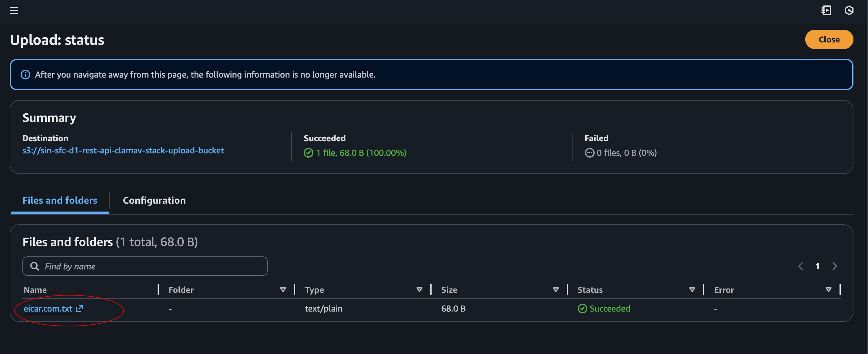This screenshot has width=868, height=354.
Task: Click the green check icon beside '1 file, 68.0 B'
Action: click(x=308, y=153)
